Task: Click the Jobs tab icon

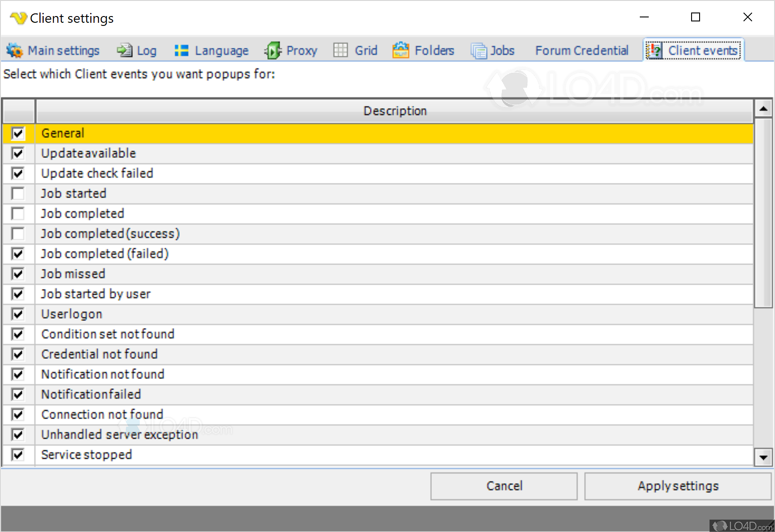Action: 479,50
